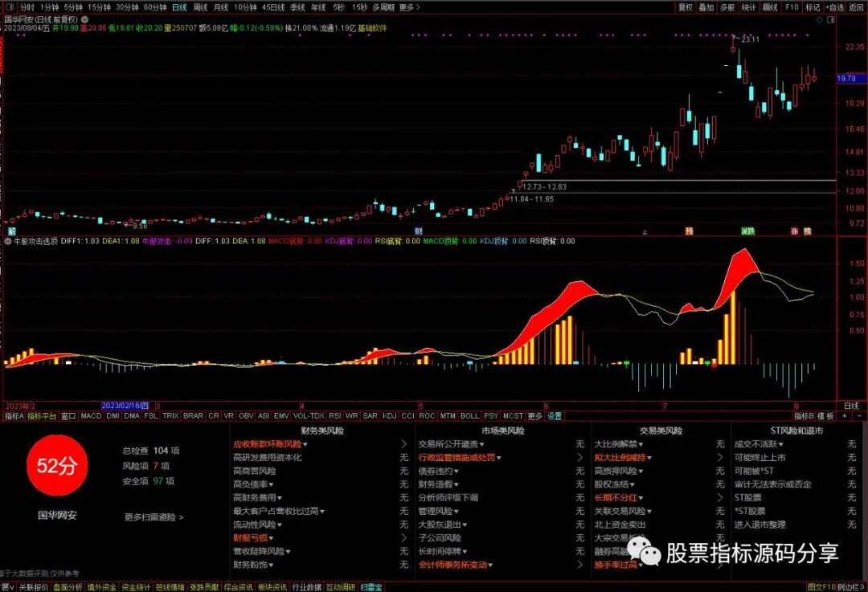This screenshot has width=868, height=592.
Task: Add stock via +自选 button
Action: click(835, 7)
